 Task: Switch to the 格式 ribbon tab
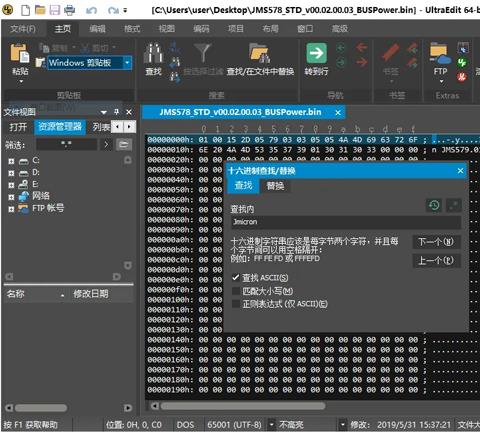point(132,29)
